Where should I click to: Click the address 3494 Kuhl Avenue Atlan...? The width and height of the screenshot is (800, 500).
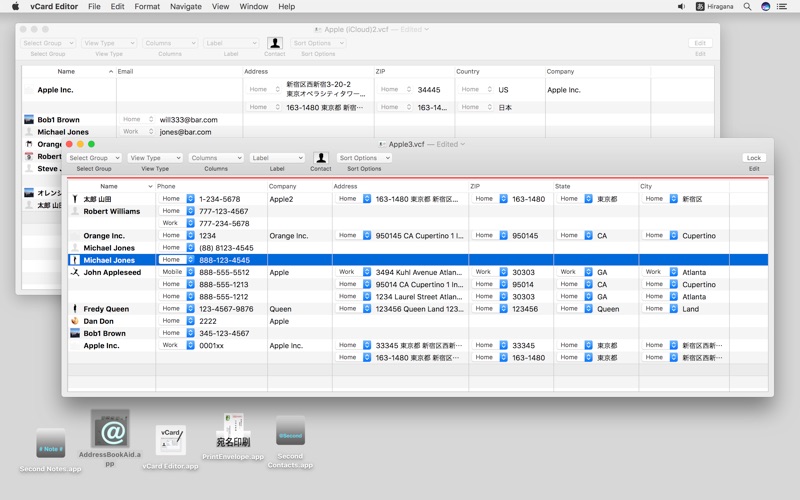point(419,272)
